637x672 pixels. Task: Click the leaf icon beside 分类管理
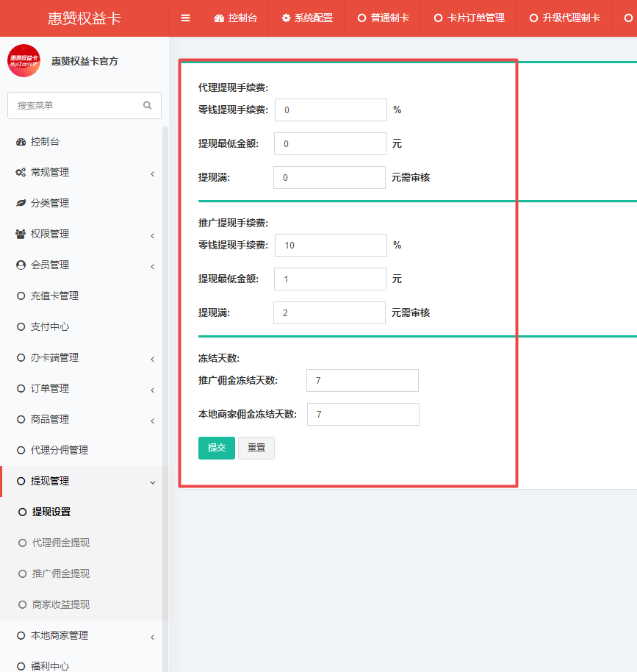pyautogui.click(x=21, y=203)
